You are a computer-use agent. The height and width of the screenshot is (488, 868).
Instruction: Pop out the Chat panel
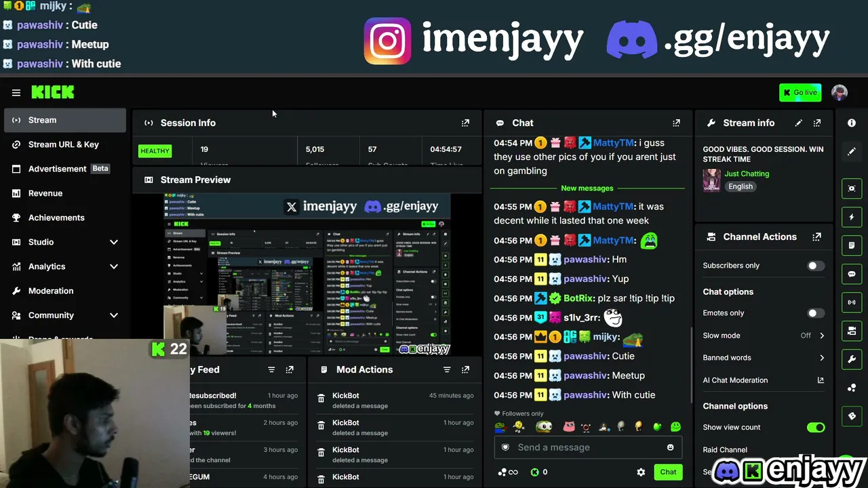(x=676, y=123)
